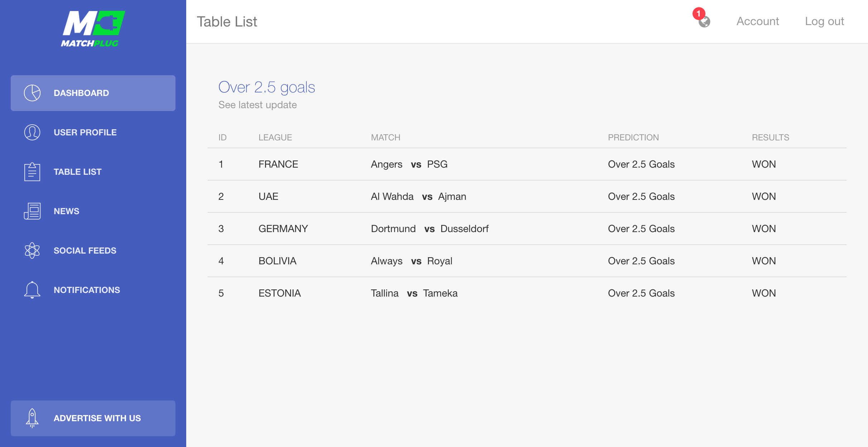The height and width of the screenshot is (447, 868).
Task: Click the MatchPlug logo
Action: pyautogui.click(x=93, y=29)
